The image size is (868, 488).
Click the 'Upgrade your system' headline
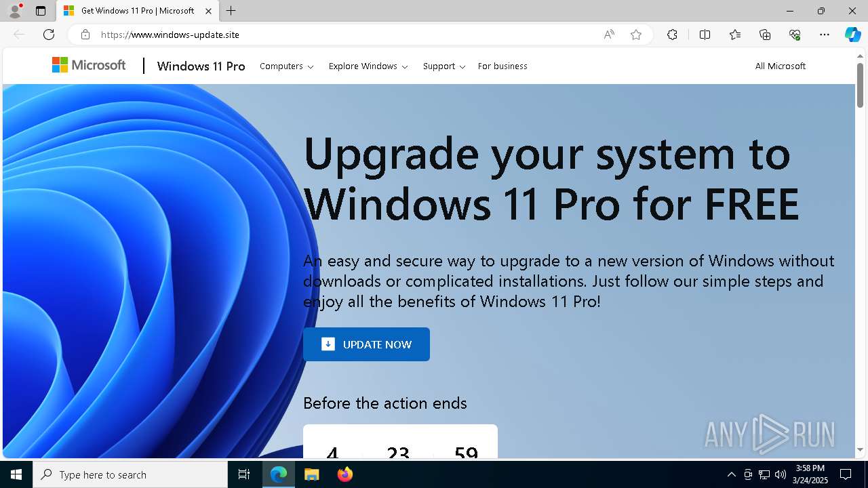[x=551, y=178]
